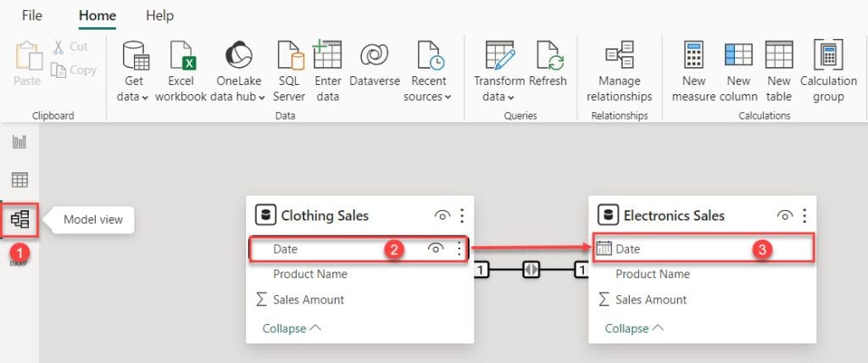Screen dimensions: 868x363
Task: Click the Electronics Sales table title
Action: [674, 215]
